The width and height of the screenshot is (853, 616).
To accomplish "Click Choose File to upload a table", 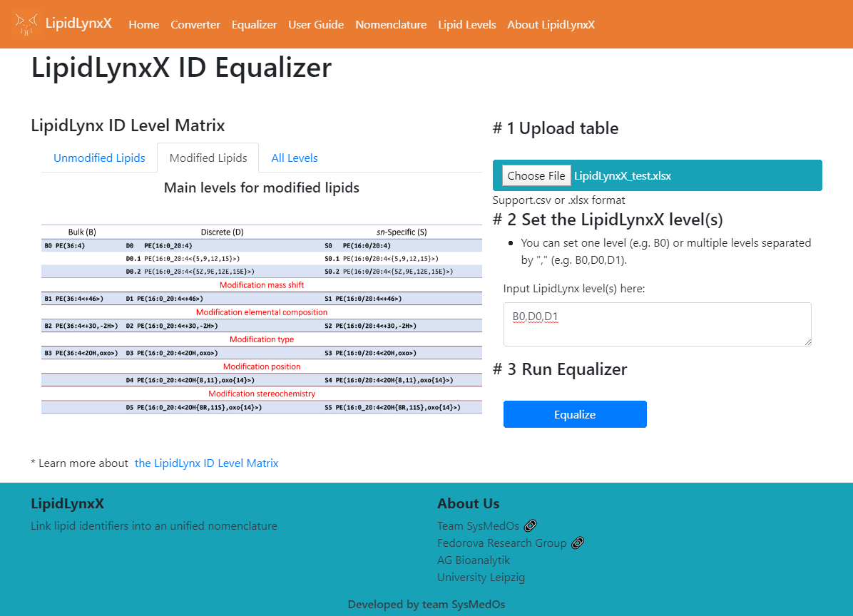I will [x=536, y=175].
